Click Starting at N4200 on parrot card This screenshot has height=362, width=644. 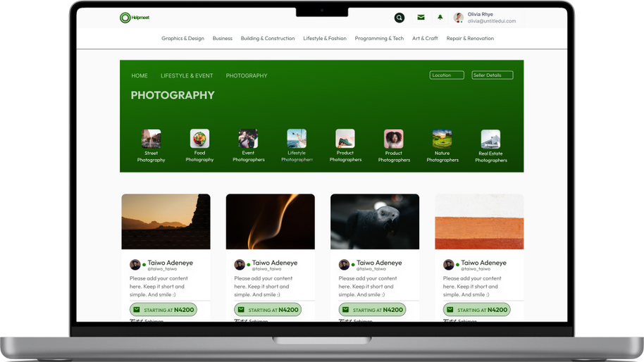372,310
